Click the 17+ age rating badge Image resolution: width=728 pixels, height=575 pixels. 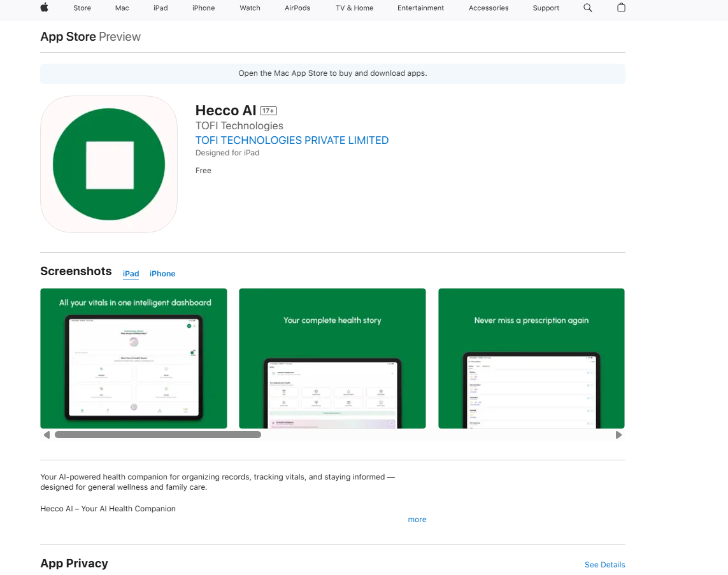click(268, 110)
